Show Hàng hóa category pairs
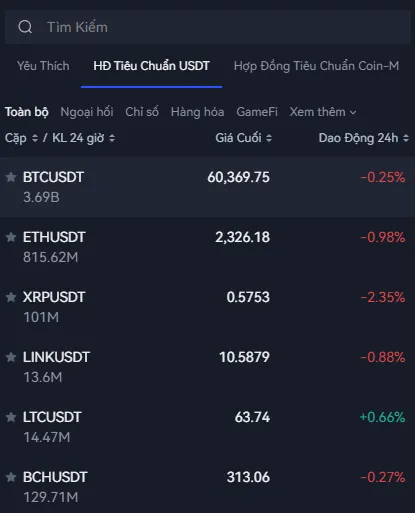This screenshot has width=415, height=513. 197,112
